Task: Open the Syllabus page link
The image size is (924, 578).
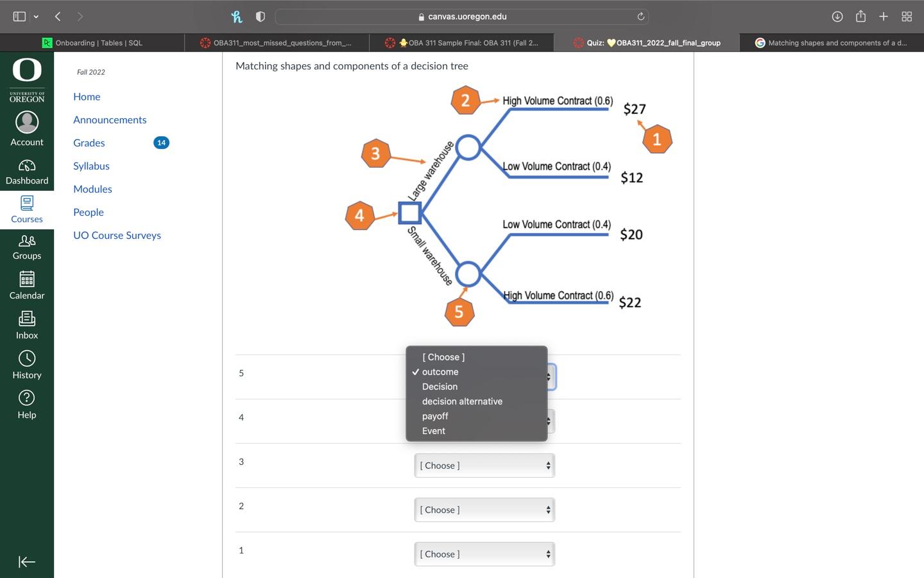Action: [x=91, y=166]
